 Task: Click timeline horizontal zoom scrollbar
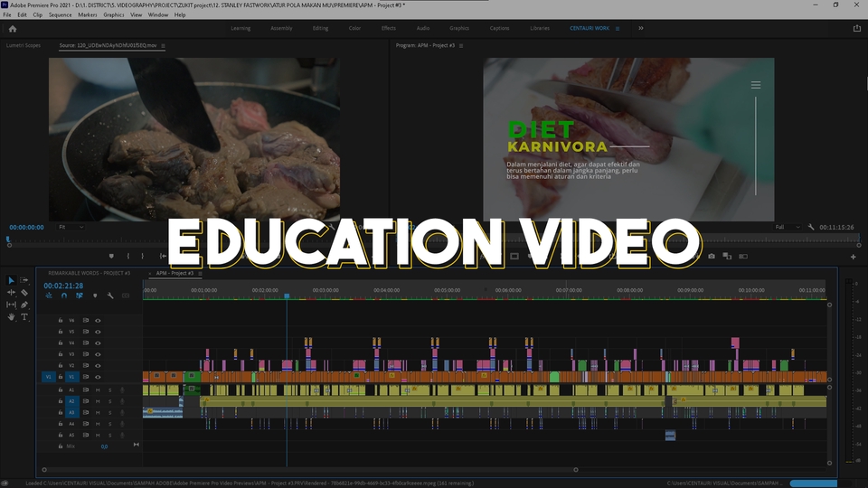[310, 470]
